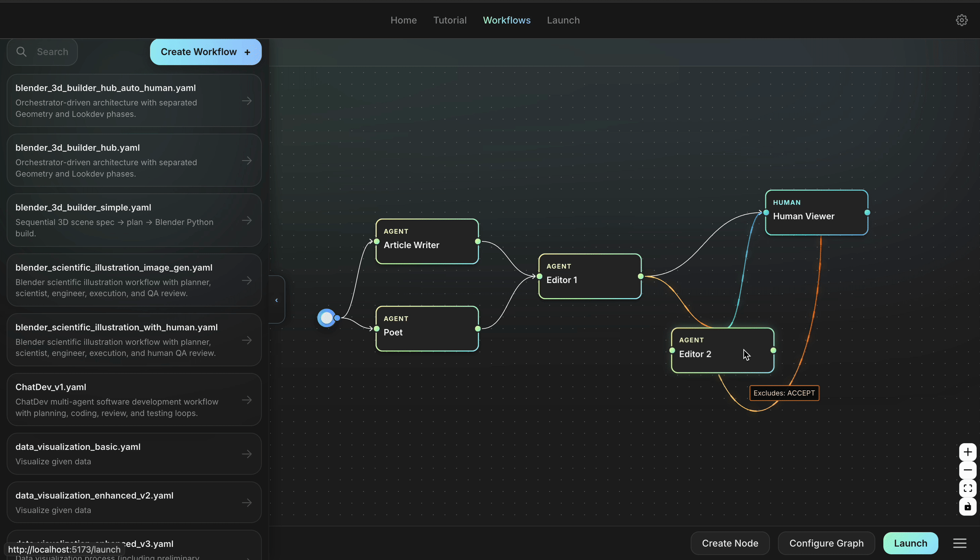The image size is (980, 560).
Task: Click the search magnifier icon
Action: (22, 51)
